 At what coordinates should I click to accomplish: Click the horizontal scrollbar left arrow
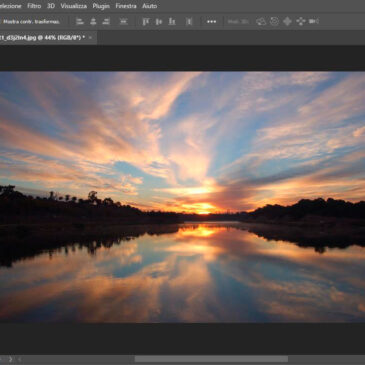[20, 359]
